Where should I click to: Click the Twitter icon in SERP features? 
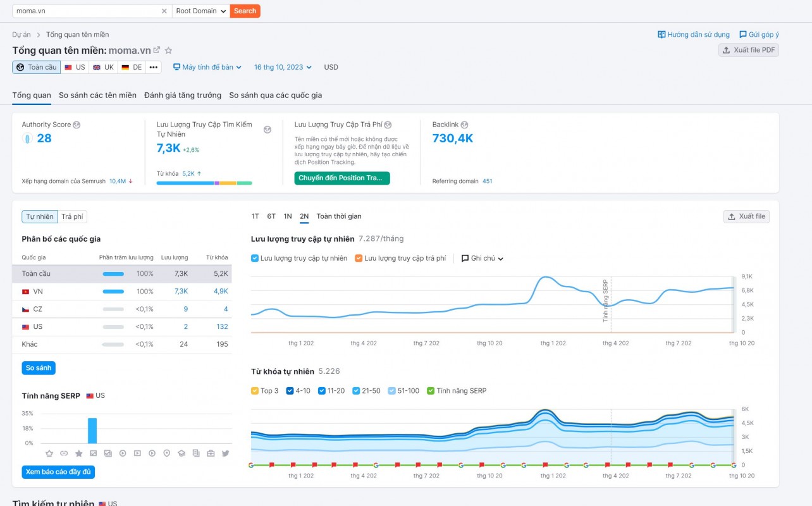pyautogui.click(x=225, y=454)
